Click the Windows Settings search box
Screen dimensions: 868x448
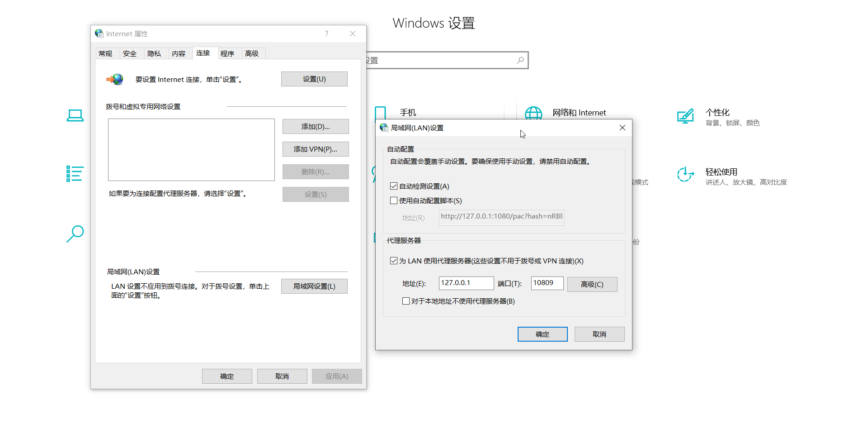click(x=447, y=60)
